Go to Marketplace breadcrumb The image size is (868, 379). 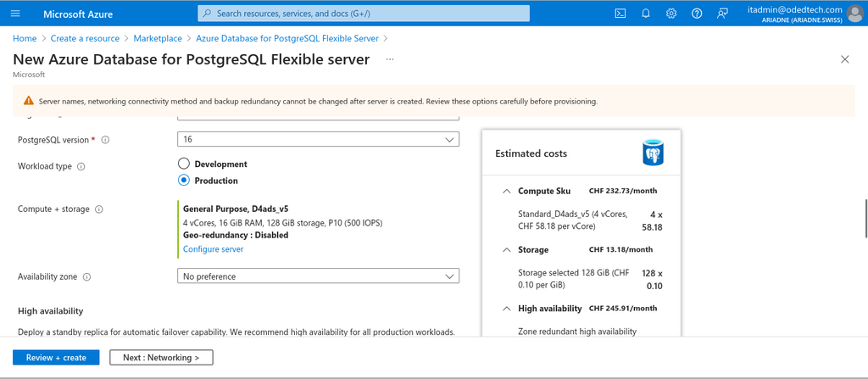point(158,38)
